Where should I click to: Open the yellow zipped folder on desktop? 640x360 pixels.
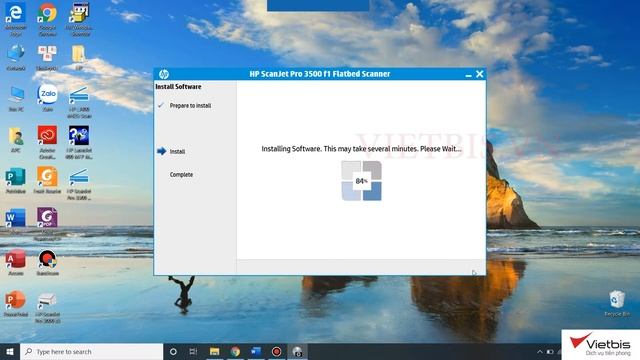[x=78, y=55]
